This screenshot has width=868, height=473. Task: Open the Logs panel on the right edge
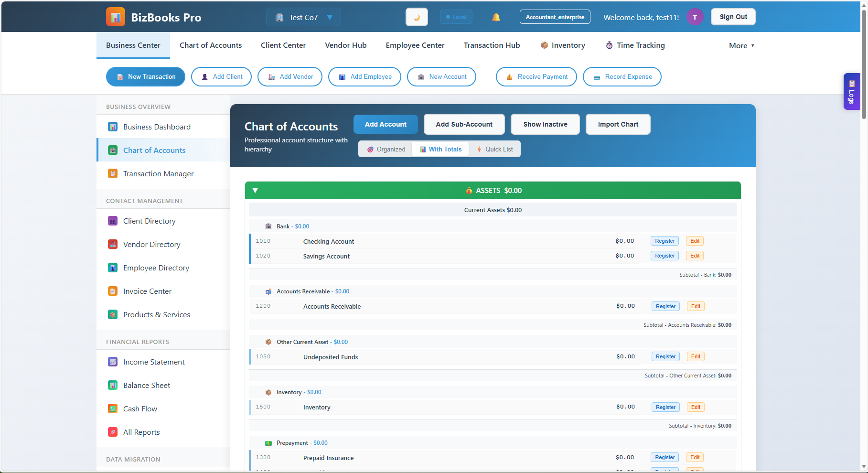pyautogui.click(x=852, y=92)
